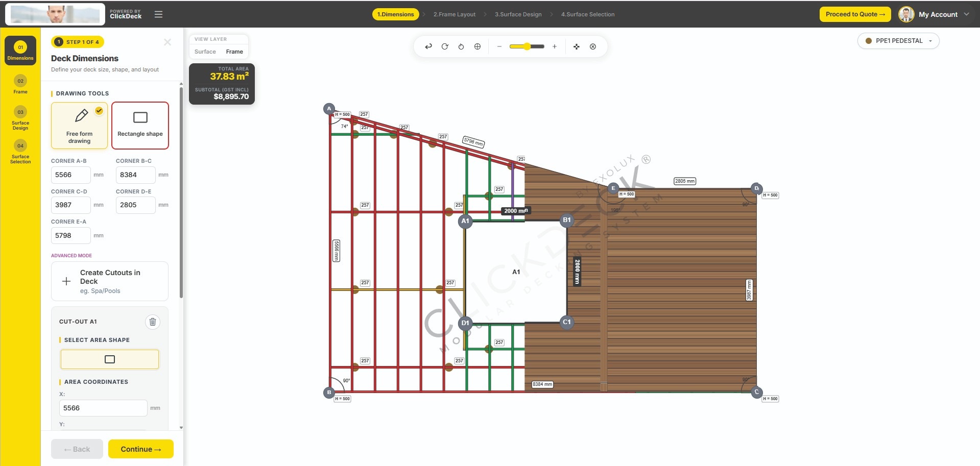Switch view layer to Surface
The width and height of the screenshot is (980, 466).
205,52
